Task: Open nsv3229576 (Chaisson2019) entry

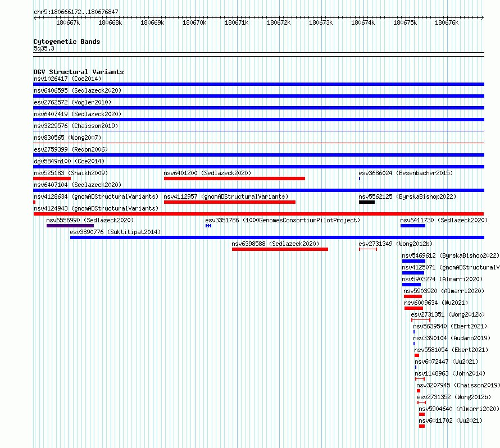Action: tap(76, 126)
